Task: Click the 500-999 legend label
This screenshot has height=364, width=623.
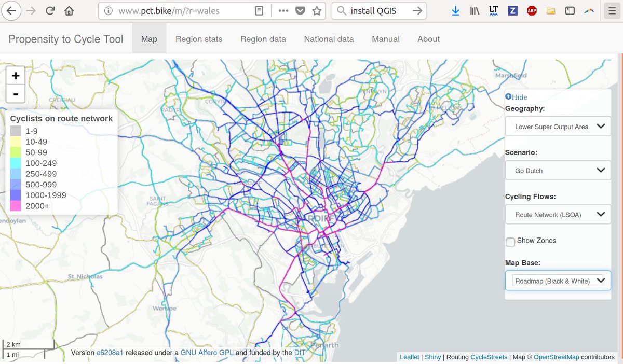Action: click(x=41, y=185)
